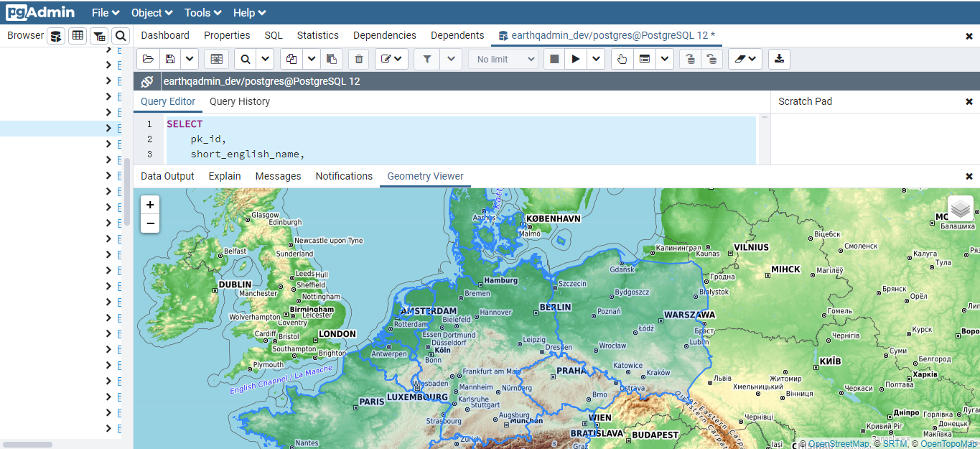The image size is (980, 449).
Task: Select the earthqadmin_dev/postgres query tab
Action: tap(607, 35)
